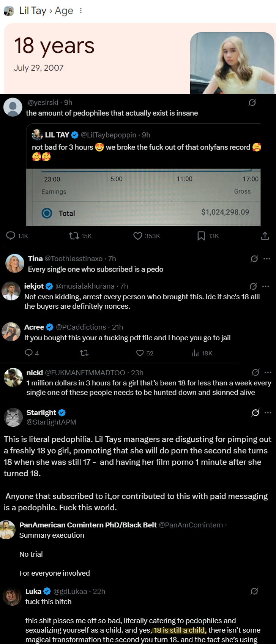Bookmark the post with 13K bookmarks
The width and height of the screenshot is (276, 644).
click(201, 236)
